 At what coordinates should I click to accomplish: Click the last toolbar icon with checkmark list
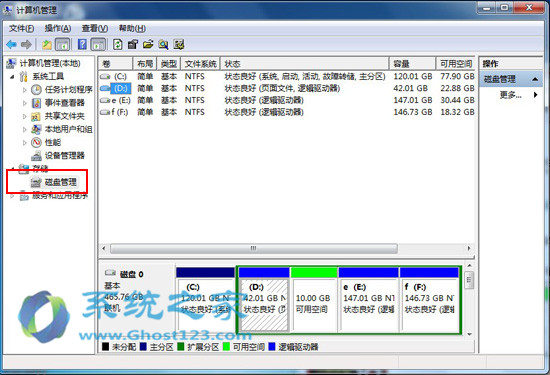click(x=179, y=45)
